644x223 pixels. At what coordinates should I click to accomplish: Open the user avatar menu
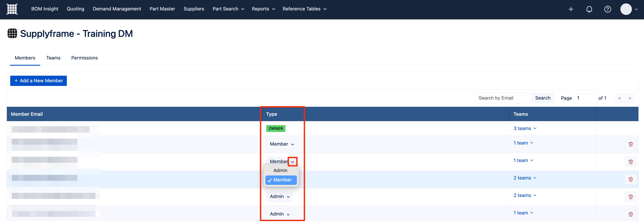629,9
